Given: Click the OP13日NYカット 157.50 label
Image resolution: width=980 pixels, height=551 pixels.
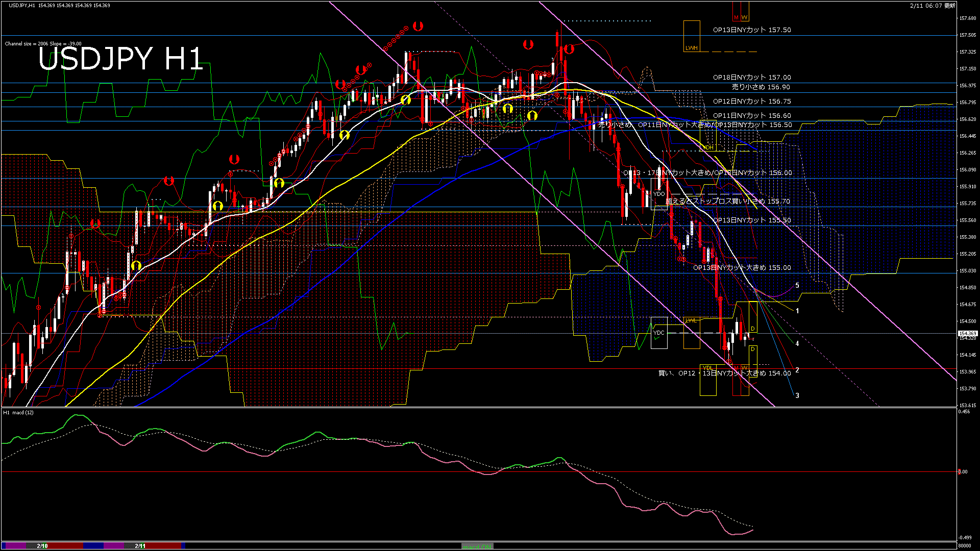Looking at the screenshot, I should click(752, 30).
